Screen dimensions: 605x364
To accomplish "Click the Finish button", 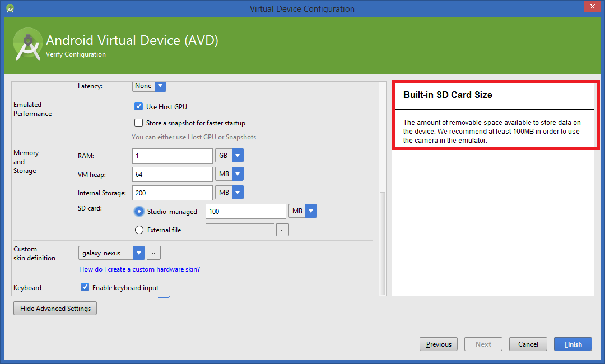I will tap(573, 344).
